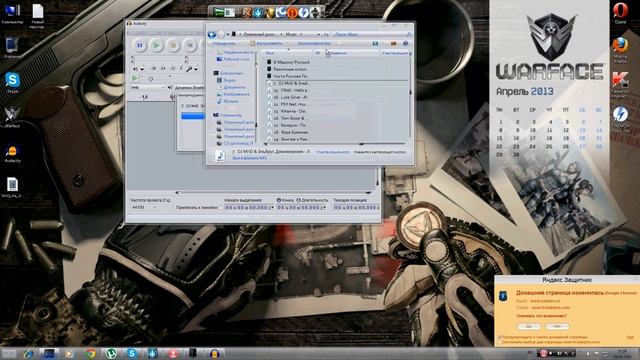Click the Да (Yes) button in Яндекс Защитник
Screen dimensions: 640x360
click(529, 326)
